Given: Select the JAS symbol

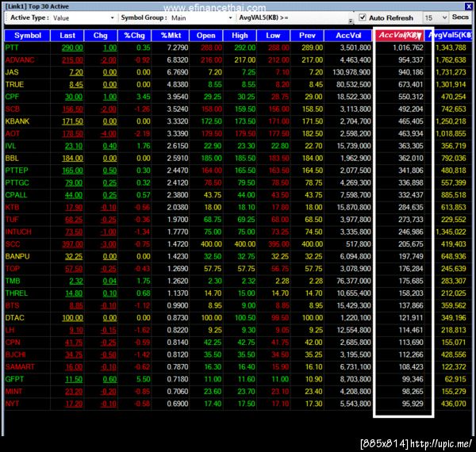Looking at the screenshot, I should (12, 72).
